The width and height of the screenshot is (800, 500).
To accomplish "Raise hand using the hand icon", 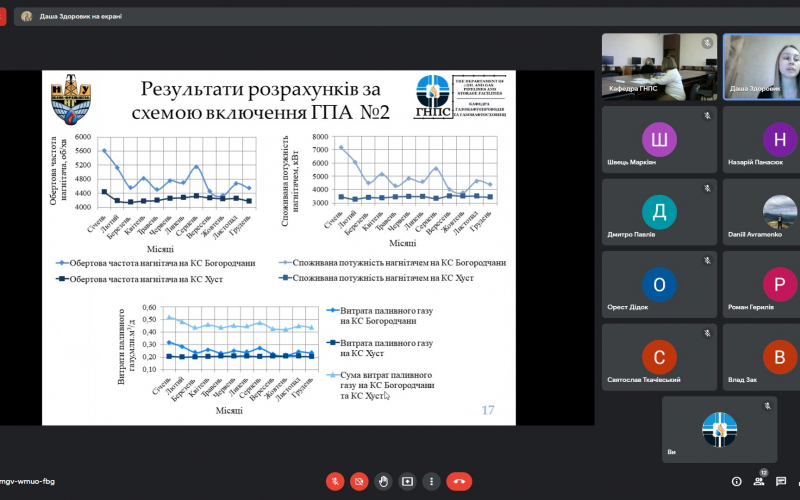I will tap(383, 481).
